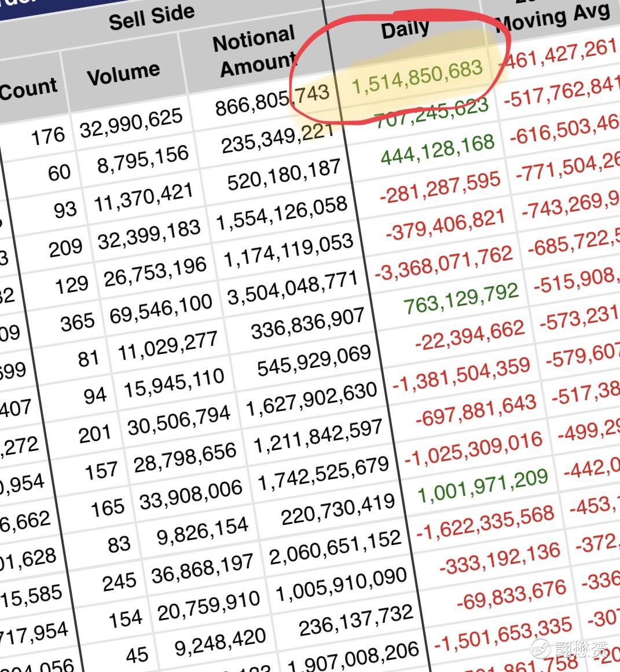This screenshot has height=672, width=620.
Task: Select volume cell 69,546,100
Action: coord(161,309)
